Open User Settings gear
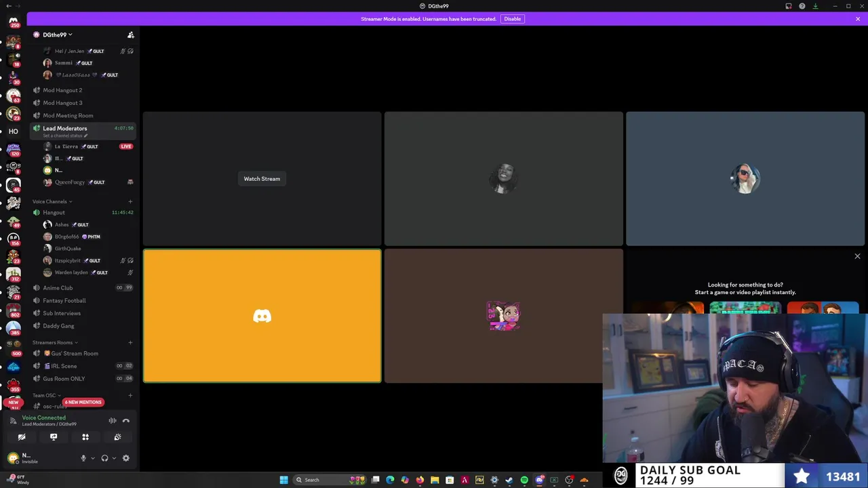The height and width of the screenshot is (488, 868). tap(126, 458)
